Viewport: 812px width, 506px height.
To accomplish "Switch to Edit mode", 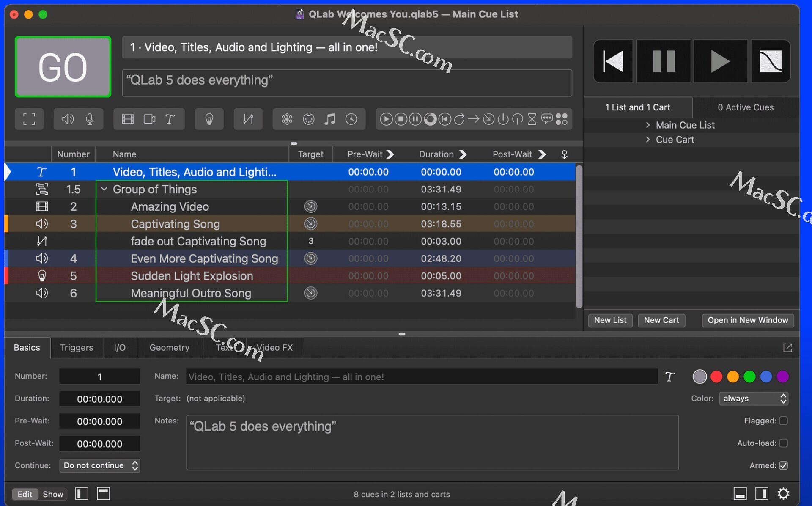I will tap(25, 494).
